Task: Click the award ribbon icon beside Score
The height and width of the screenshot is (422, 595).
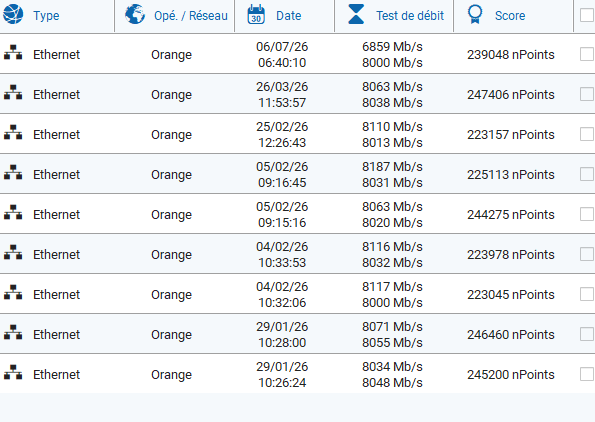Action: click(x=475, y=14)
